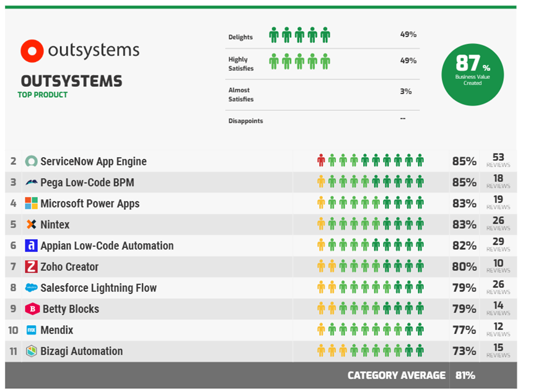The width and height of the screenshot is (536, 392).
Task: Click the CATEGORY AVERAGE label
Action: pyautogui.click(x=397, y=376)
